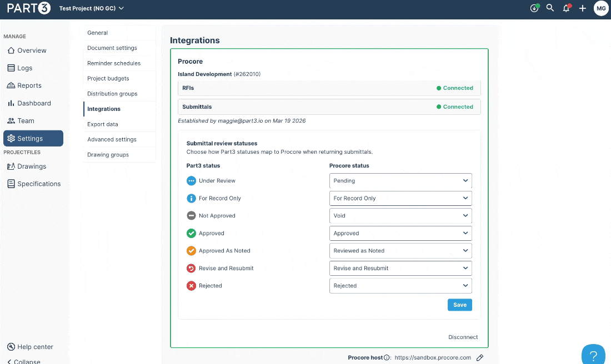Viewport: 611px width, 364px height.
Task: Click the RFIs Connected row
Action: (329, 88)
